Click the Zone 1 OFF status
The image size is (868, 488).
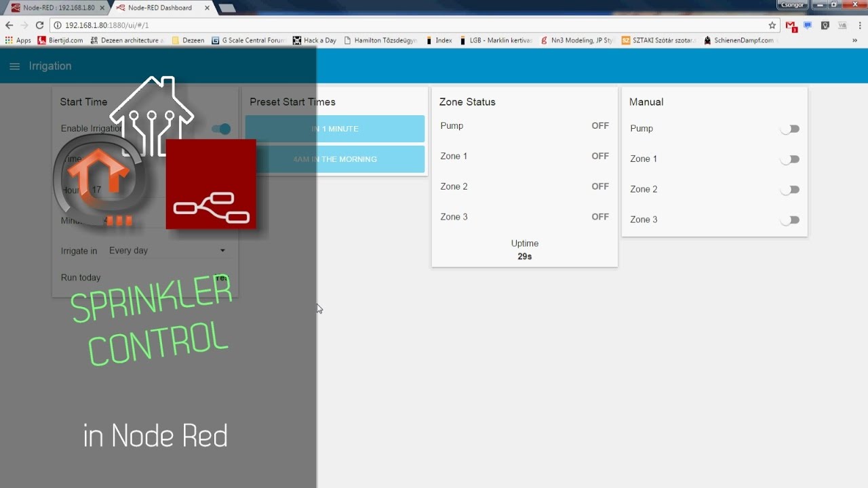[600, 156]
